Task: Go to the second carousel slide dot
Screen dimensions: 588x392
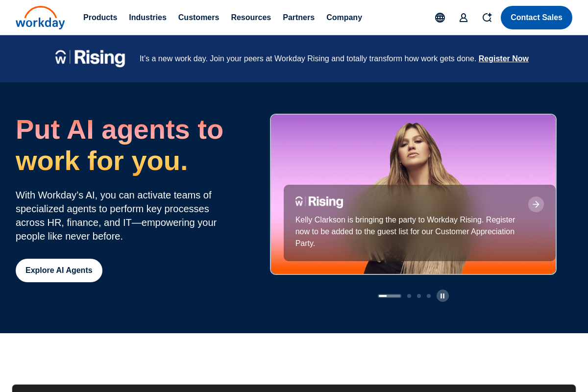Action: coord(409,296)
